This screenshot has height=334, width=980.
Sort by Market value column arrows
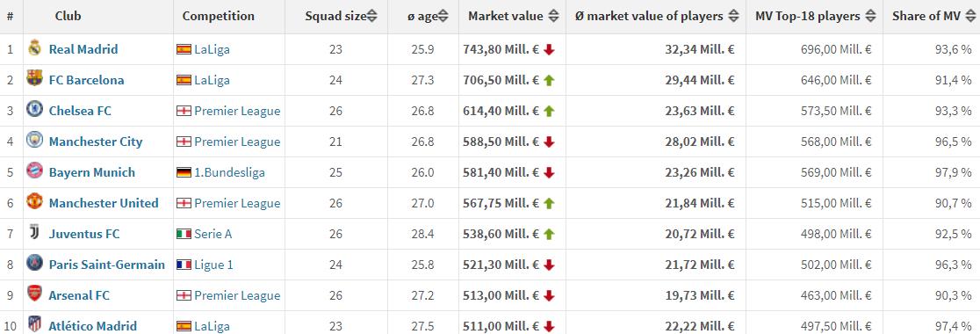click(x=554, y=17)
